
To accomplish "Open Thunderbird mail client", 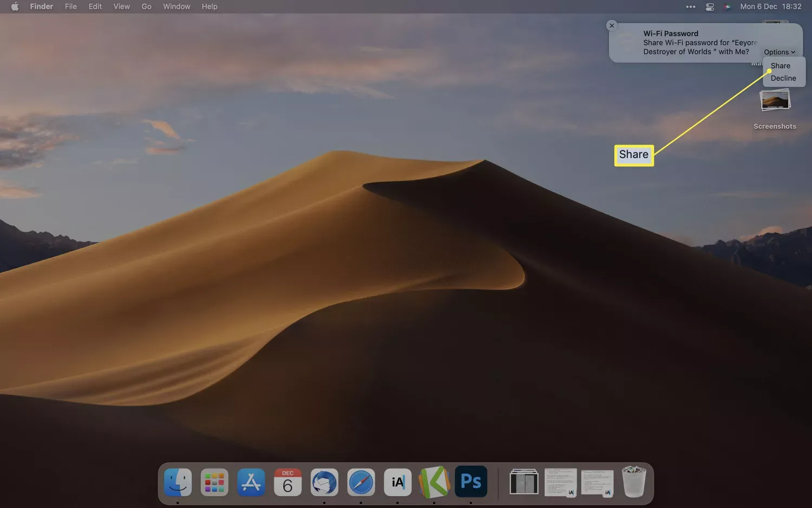I will tap(324, 482).
